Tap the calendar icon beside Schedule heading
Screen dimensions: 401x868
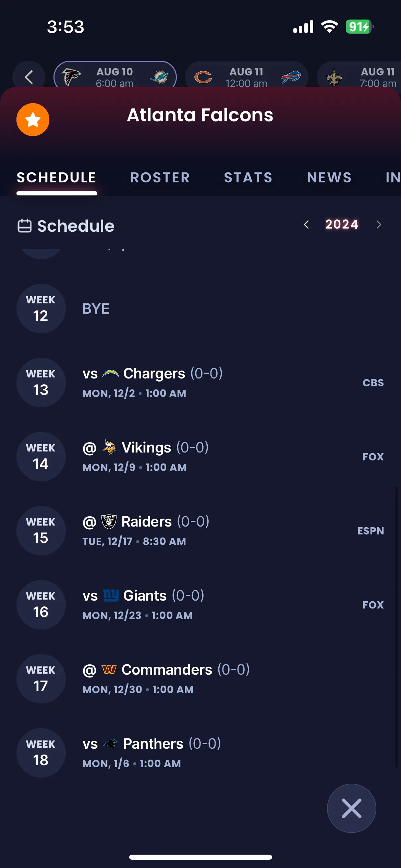pyautogui.click(x=25, y=226)
